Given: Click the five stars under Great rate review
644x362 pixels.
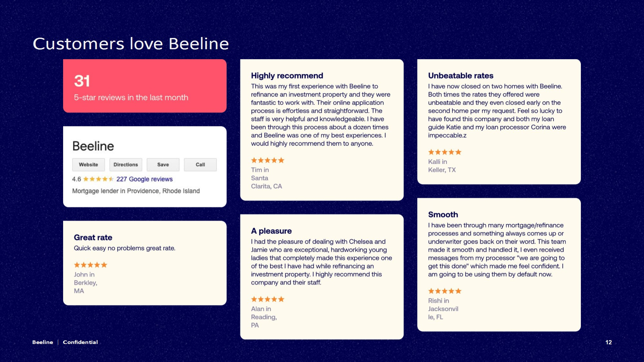Looking at the screenshot, I should (90, 265).
